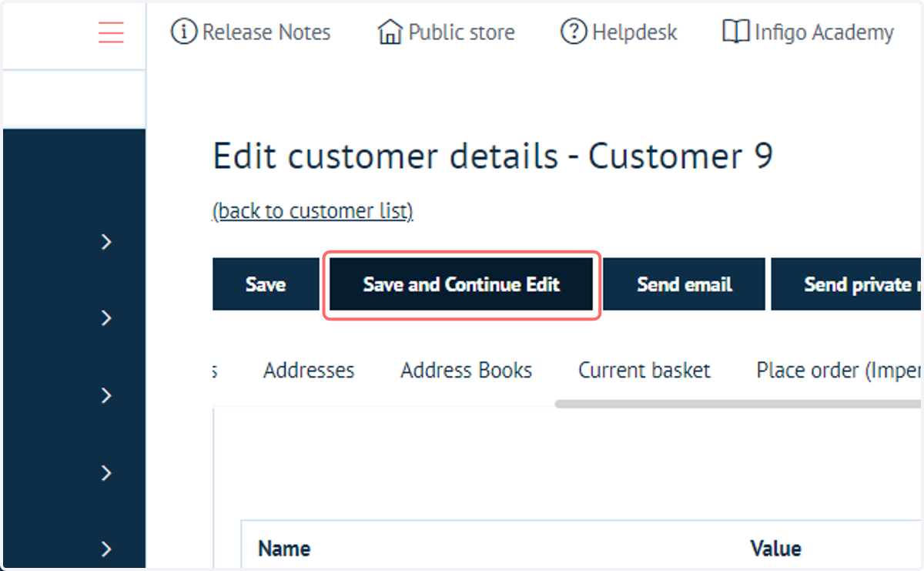Click the Send email button

point(685,284)
